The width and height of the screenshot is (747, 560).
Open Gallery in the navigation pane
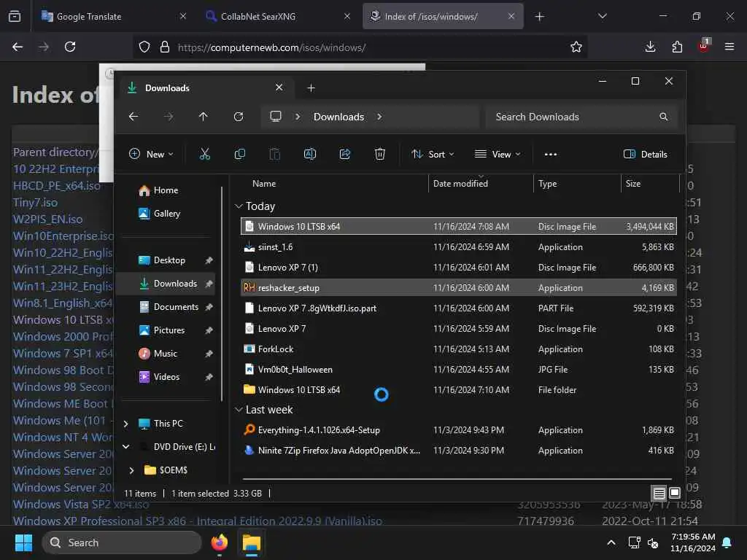click(x=166, y=214)
